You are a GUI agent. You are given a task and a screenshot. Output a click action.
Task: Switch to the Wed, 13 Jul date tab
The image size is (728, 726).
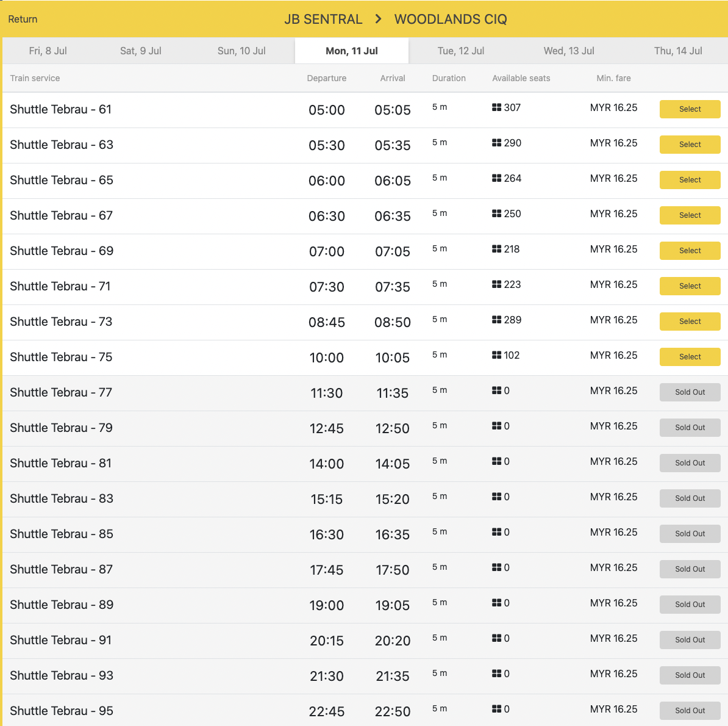tap(569, 51)
